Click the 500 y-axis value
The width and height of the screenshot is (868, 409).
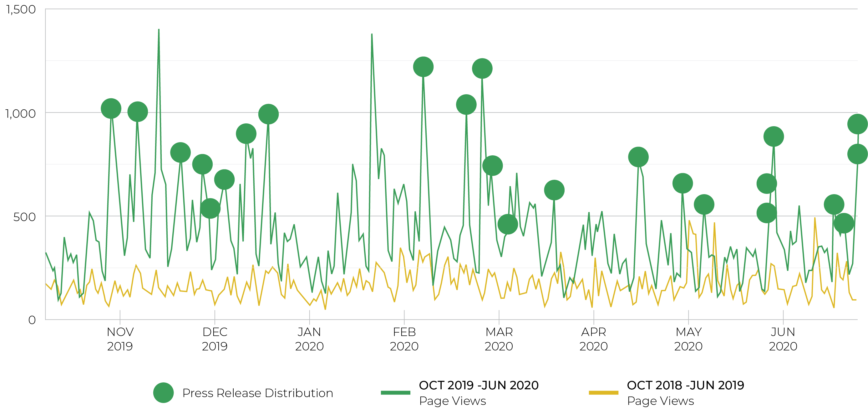coord(24,217)
